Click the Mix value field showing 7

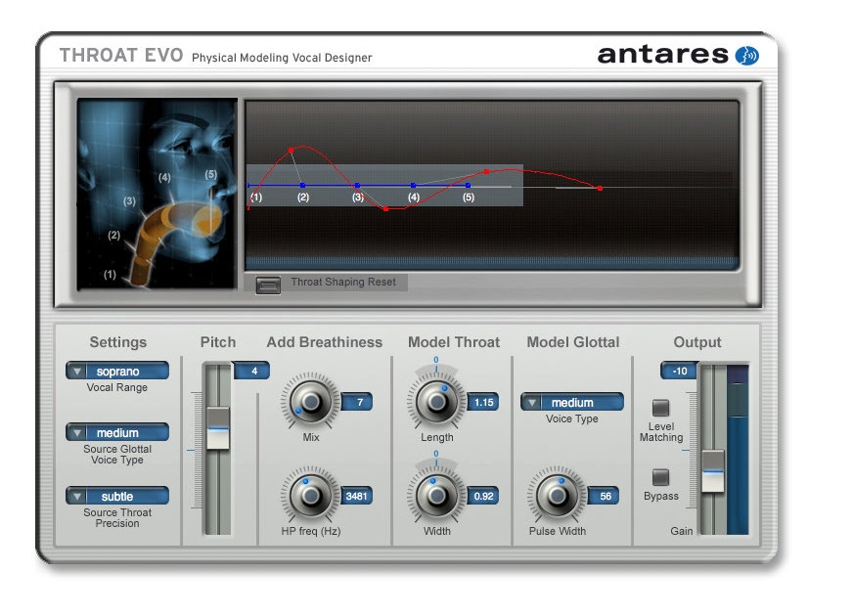point(357,402)
